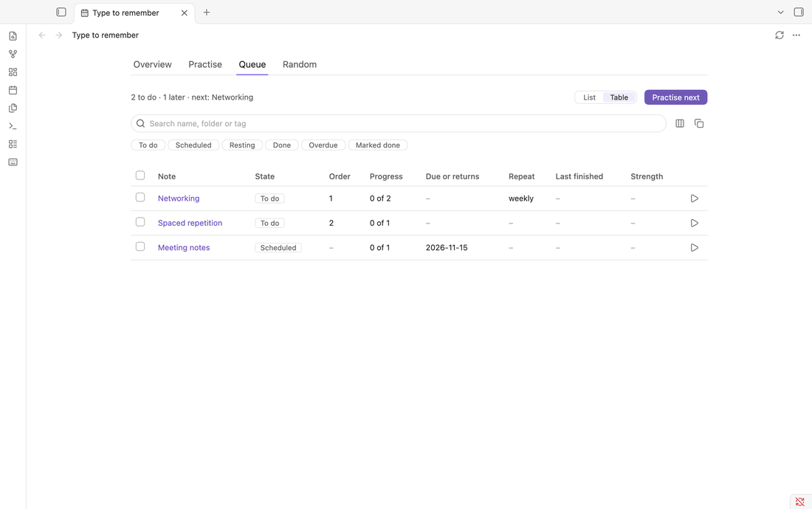Click the 0 of 2 progress cell
This screenshot has height=509, width=812.
point(380,198)
